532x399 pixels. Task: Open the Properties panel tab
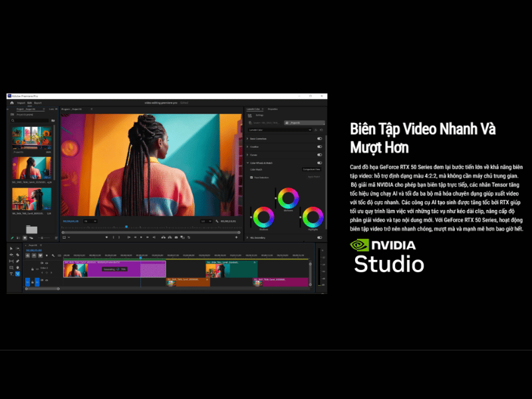click(x=273, y=109)
